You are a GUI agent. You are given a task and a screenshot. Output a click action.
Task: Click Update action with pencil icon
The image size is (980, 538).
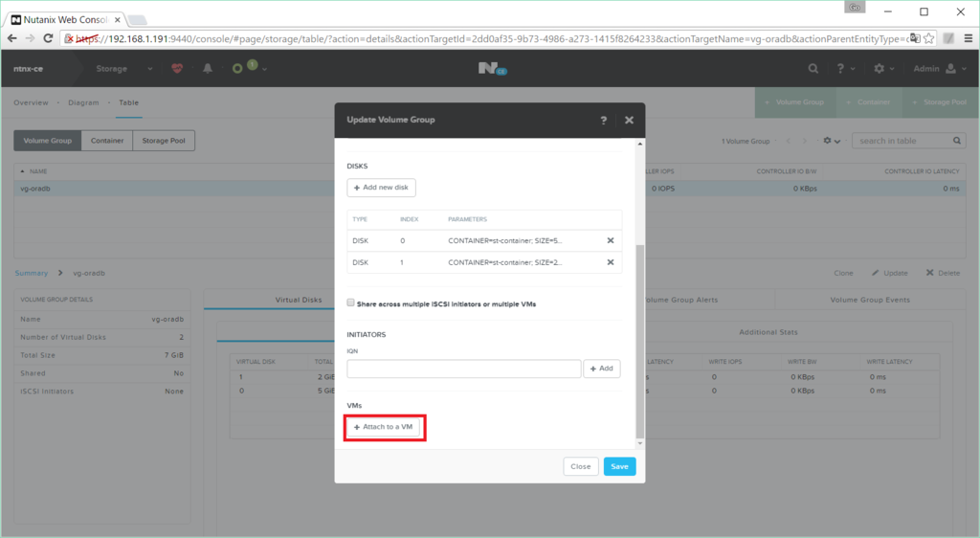tap(890, 273)
